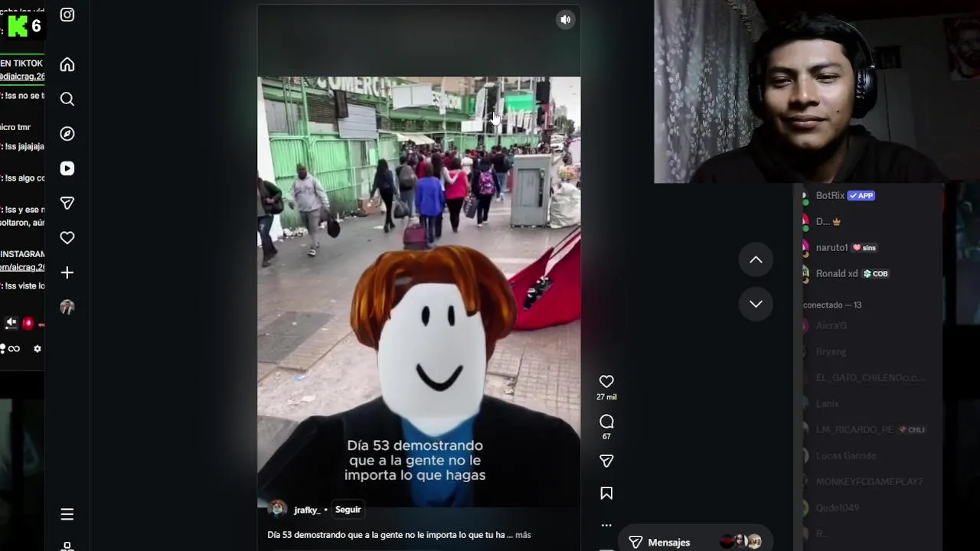Share the reel via paper-plane icon
This screenshot has height=551, width=980.
click(x=606, y=461)
